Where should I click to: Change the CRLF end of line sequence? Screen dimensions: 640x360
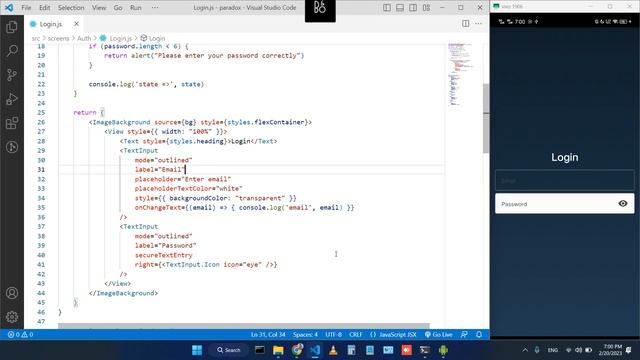click(356, 334)
